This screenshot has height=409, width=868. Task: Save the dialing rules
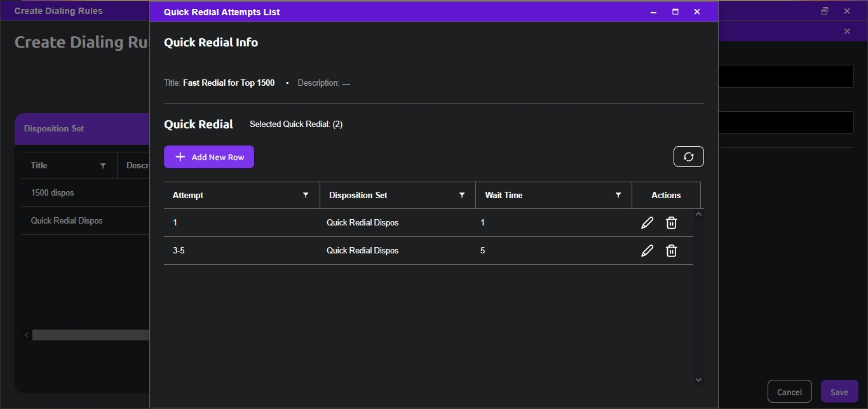coord(839,392)
